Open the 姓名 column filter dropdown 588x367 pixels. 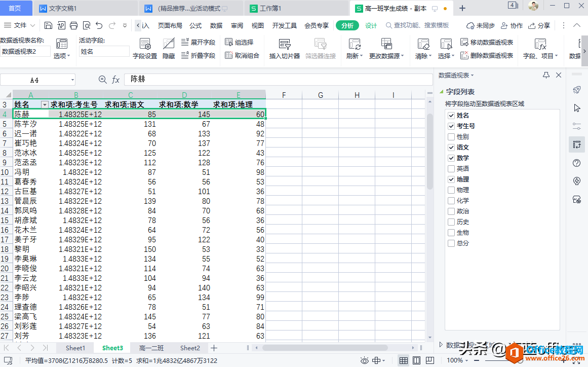coord(45,105)
